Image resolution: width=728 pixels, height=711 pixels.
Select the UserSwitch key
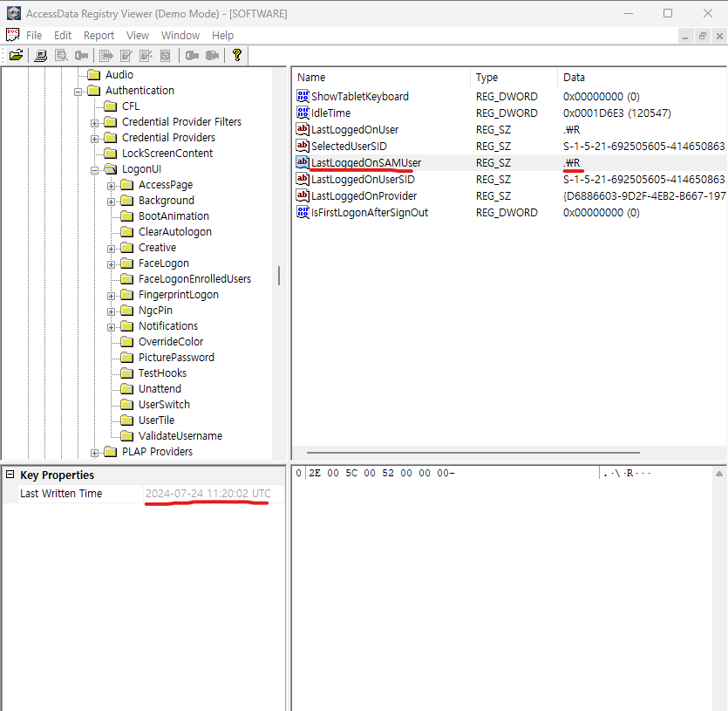tap(164, 404)
